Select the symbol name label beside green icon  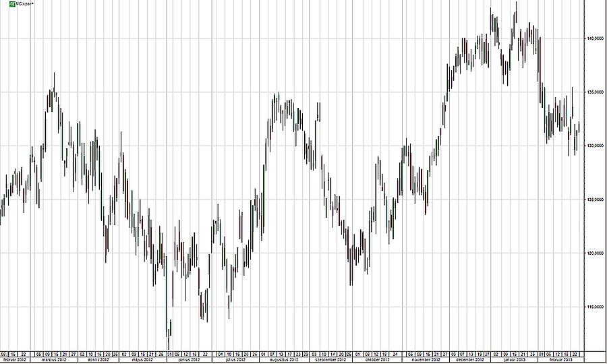15,4
